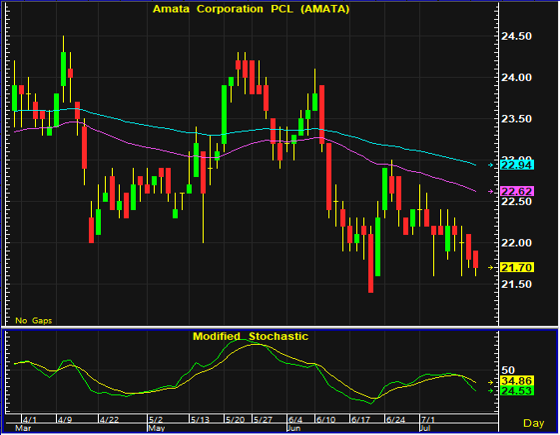Select the 4/22 date marker
The image size is (560, 435).
pos(109,419)
